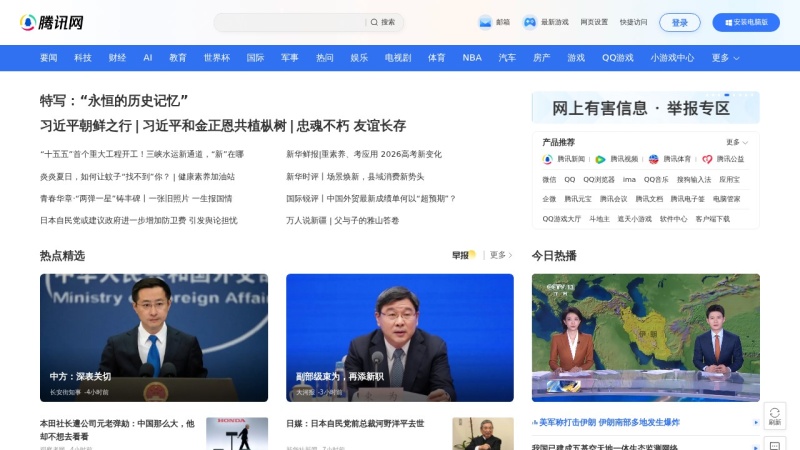The height and width of the screenshot is (450, 800).
Task: Click the feedback icon below 刷新
Action: 774,445
